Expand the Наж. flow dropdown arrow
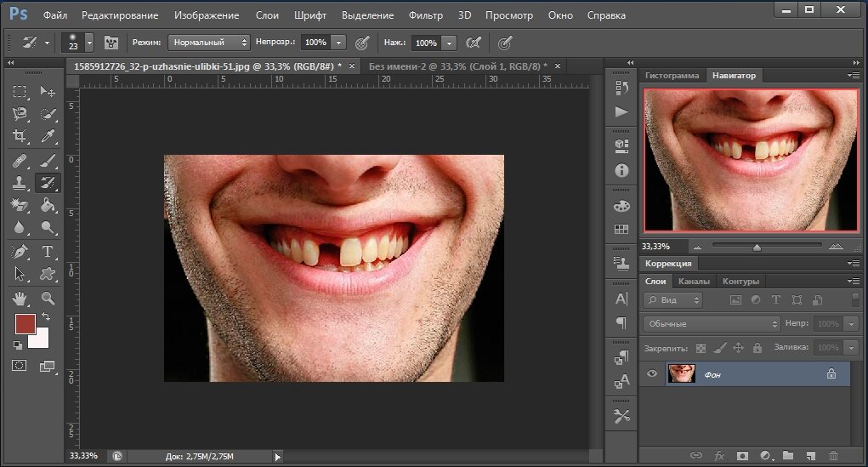Image resolution: width=868 pixels, height=467 pixels. click(450, 43)
